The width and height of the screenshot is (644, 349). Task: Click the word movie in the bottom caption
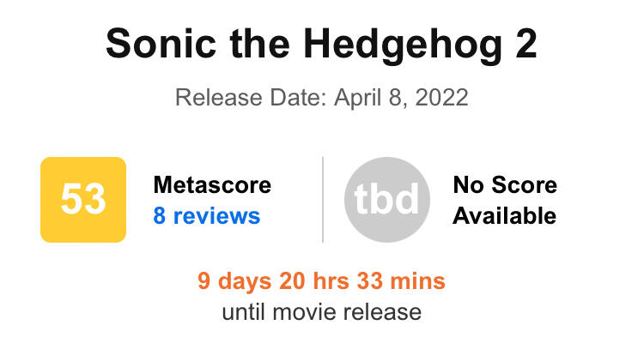coord(308,310)
